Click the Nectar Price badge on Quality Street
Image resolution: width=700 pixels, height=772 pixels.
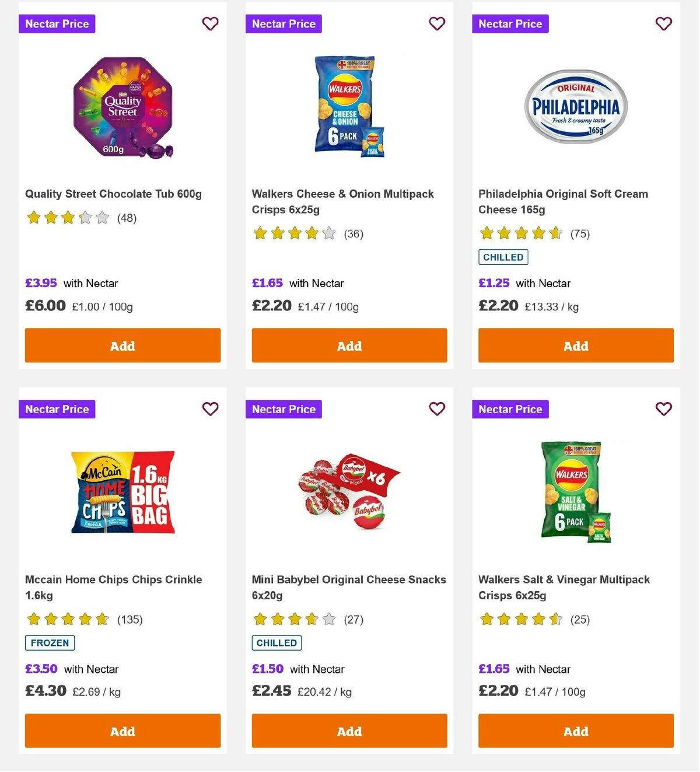click(x=57, y=24)
